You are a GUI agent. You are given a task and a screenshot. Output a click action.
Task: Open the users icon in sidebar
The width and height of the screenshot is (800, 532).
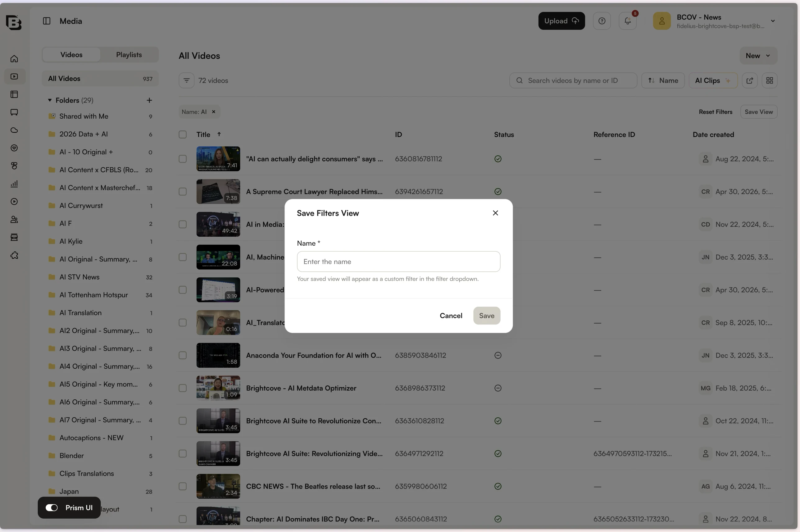14,220
